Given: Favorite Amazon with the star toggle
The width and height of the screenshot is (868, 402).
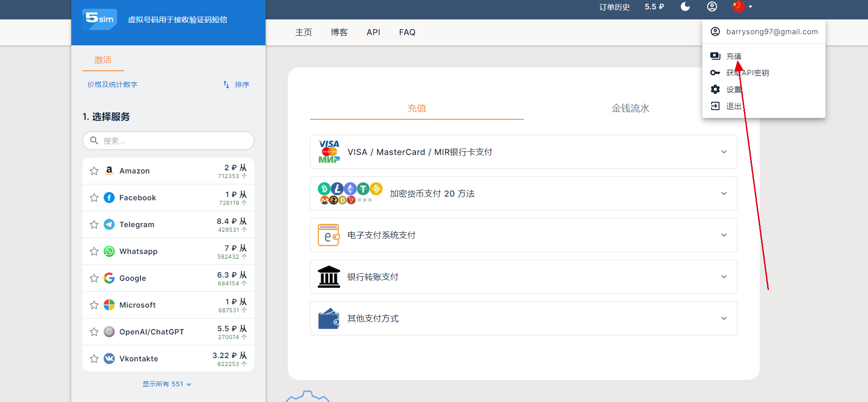Looking at the screenshot, I should [94, 171].
